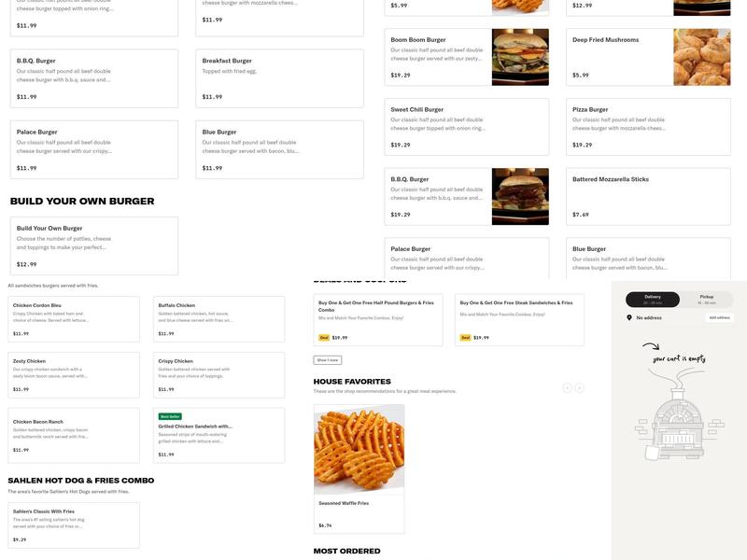Select the Chicken Cordon Bleu menu item
Screen dimensions: 747x560
[x=74, y=319]
